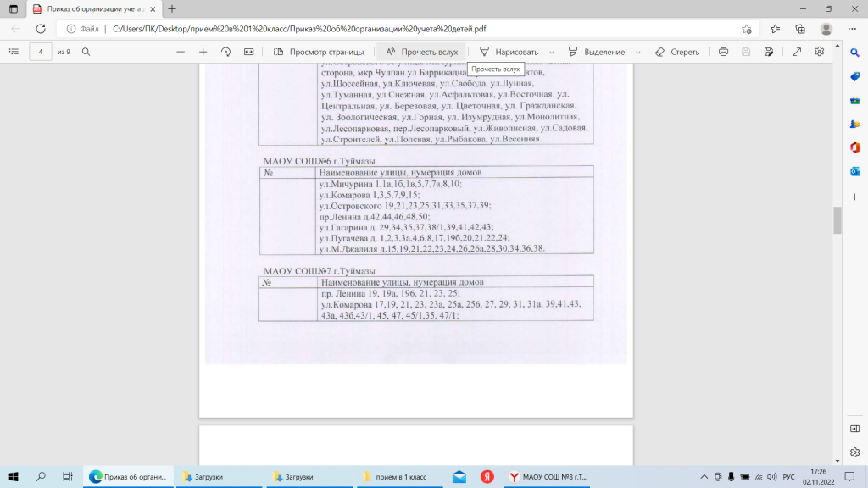This screenshot has height=488, width=868.
Task: Open the notification center
Action: (x=849, y=476)
